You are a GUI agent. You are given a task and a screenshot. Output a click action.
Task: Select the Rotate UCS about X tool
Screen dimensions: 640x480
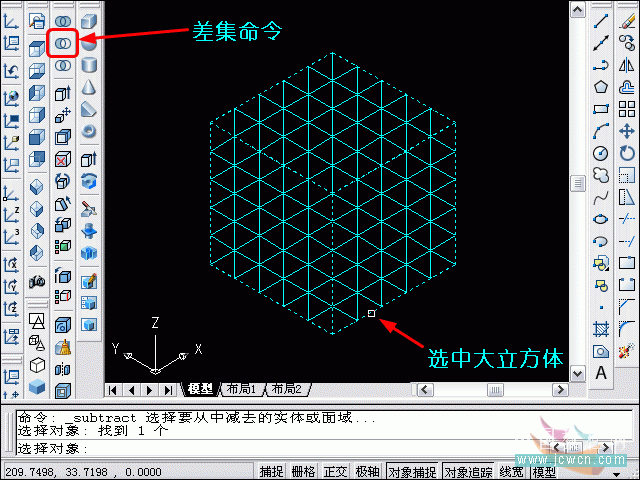click(11, 265)
